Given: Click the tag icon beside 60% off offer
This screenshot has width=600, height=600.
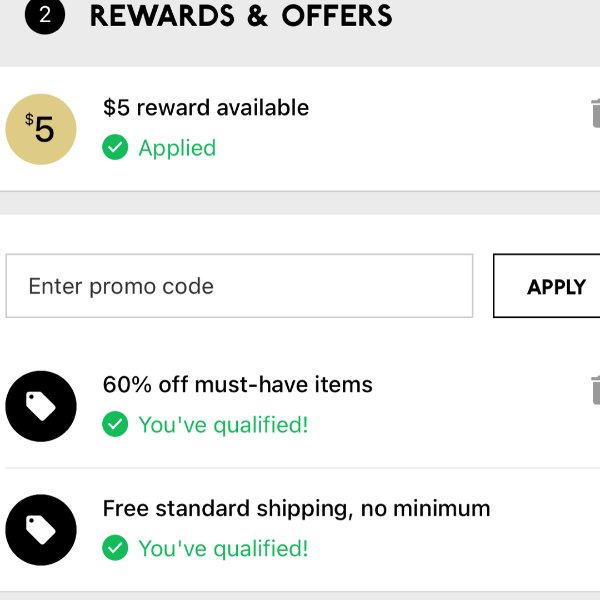Looking at the screenshot, I should click(x=41, y=406).
